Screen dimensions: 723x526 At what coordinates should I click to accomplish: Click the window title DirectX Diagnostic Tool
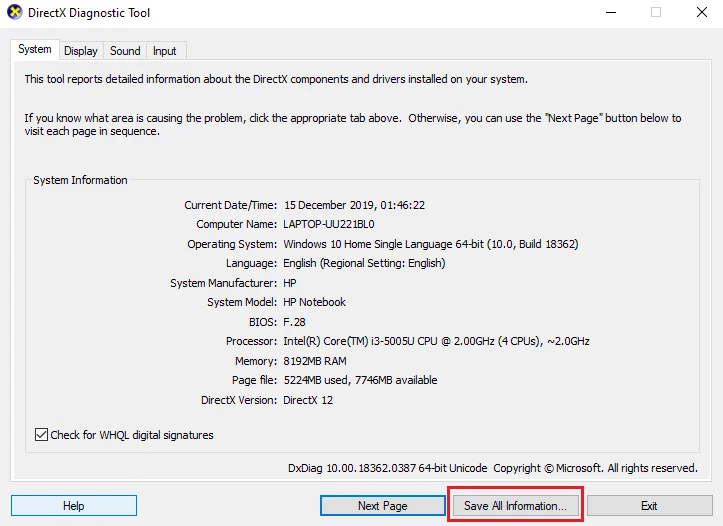click(x=89, y=13)
